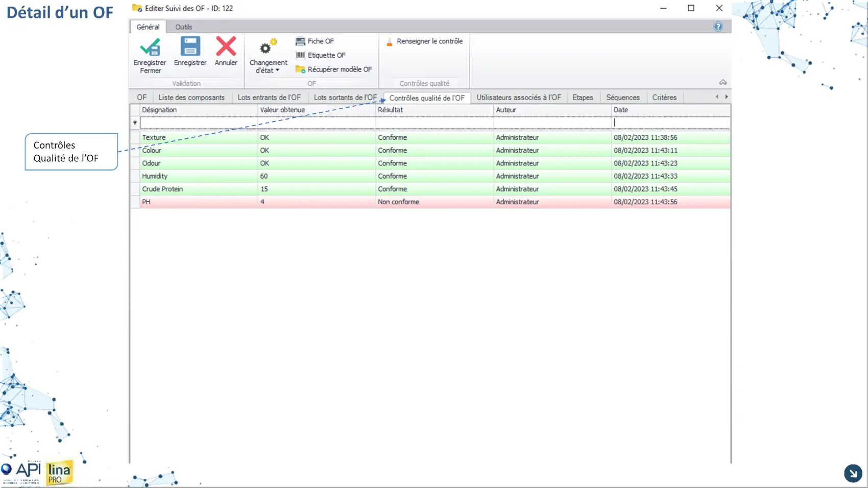Click the Enregistrer floppy disk icon
This screenshot has width=868, height=488.
(x=190, y=46)
